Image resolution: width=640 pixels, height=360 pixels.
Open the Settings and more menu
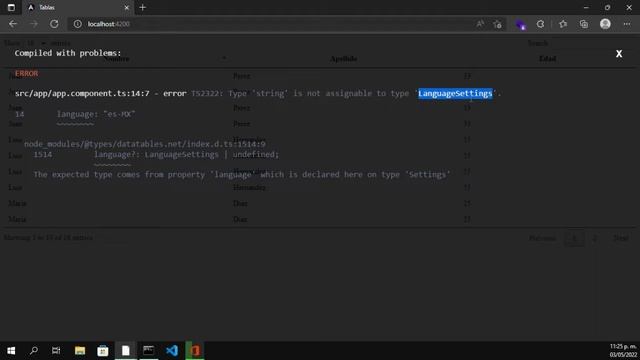tap(627, 24)
